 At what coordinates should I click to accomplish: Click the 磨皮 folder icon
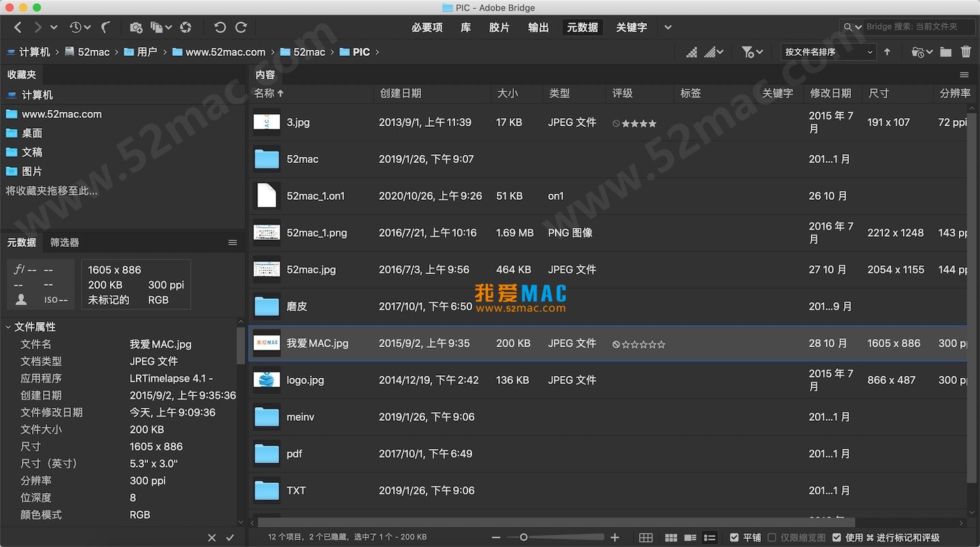coord(267,307)
